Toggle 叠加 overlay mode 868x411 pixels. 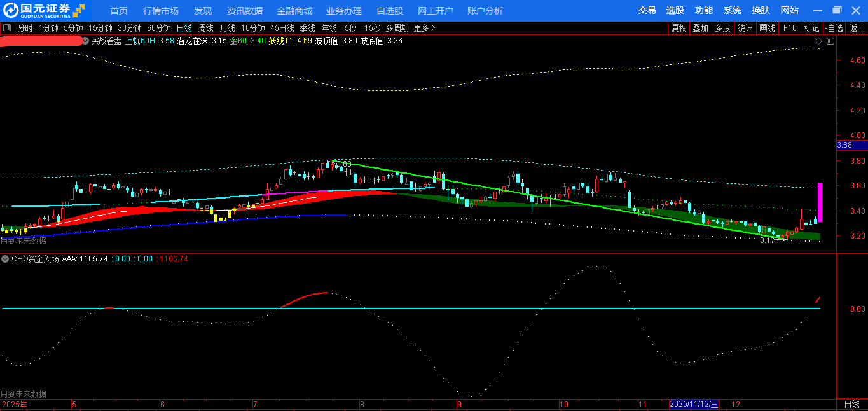tap(700, 28)
